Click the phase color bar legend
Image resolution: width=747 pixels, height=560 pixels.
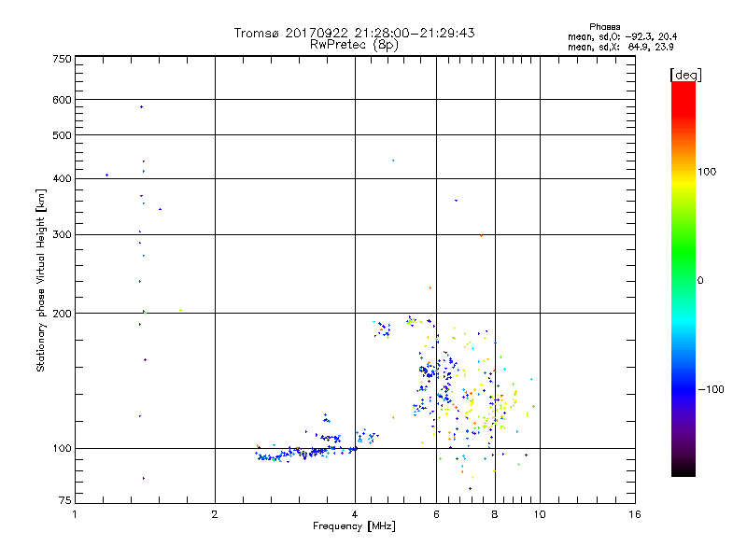click(x=684, y=278)
